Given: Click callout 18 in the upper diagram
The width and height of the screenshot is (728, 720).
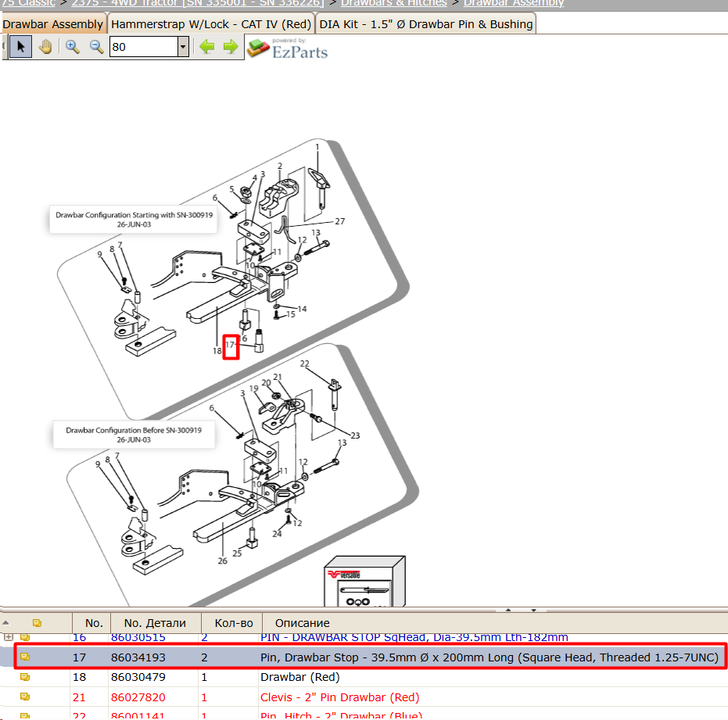Looking at the screenshot, I should [217, 351].
